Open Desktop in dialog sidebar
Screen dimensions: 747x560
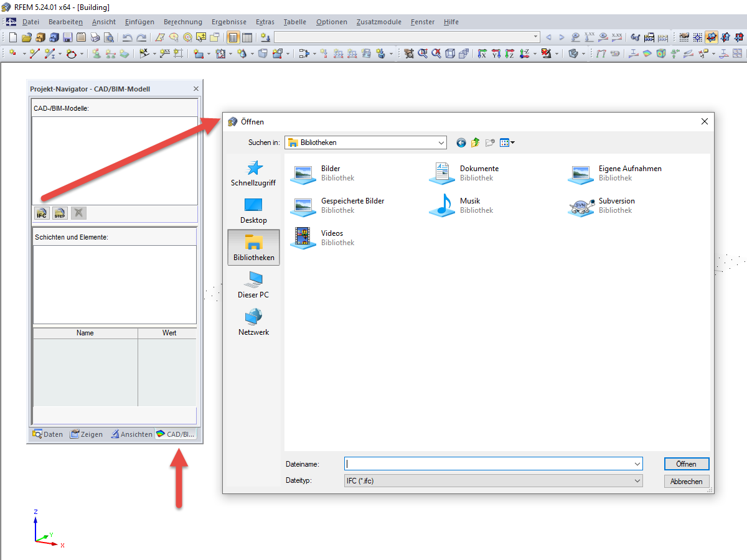pyautogui.click(x=253, y=211)
